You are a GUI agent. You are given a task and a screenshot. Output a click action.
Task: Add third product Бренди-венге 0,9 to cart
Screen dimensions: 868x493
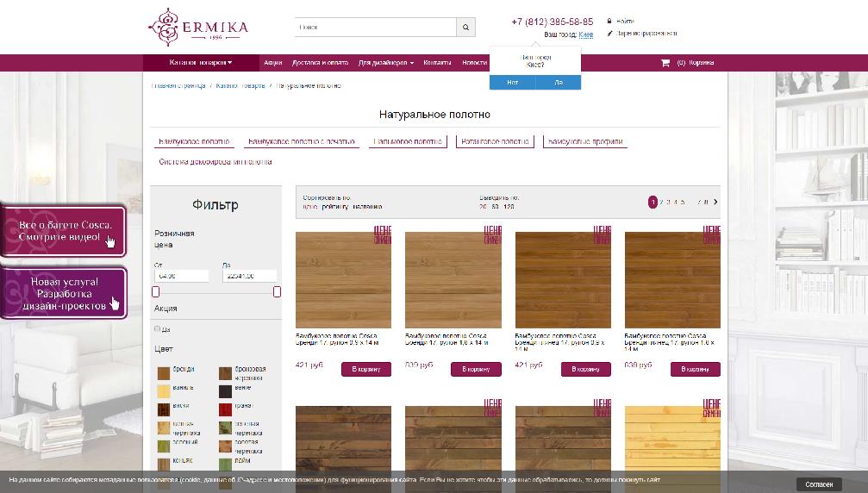point(585,369)
